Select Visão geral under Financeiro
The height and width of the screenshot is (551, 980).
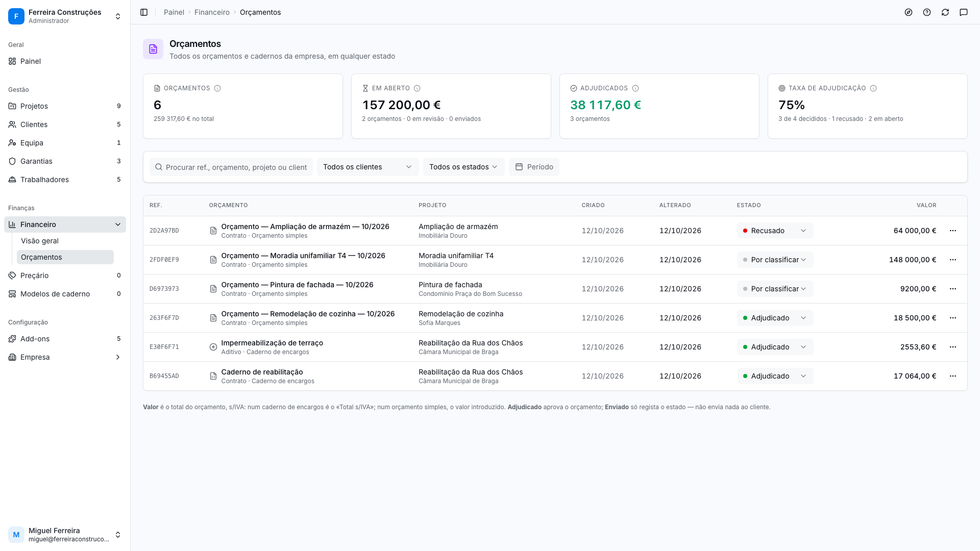click(x=65, y=241)
